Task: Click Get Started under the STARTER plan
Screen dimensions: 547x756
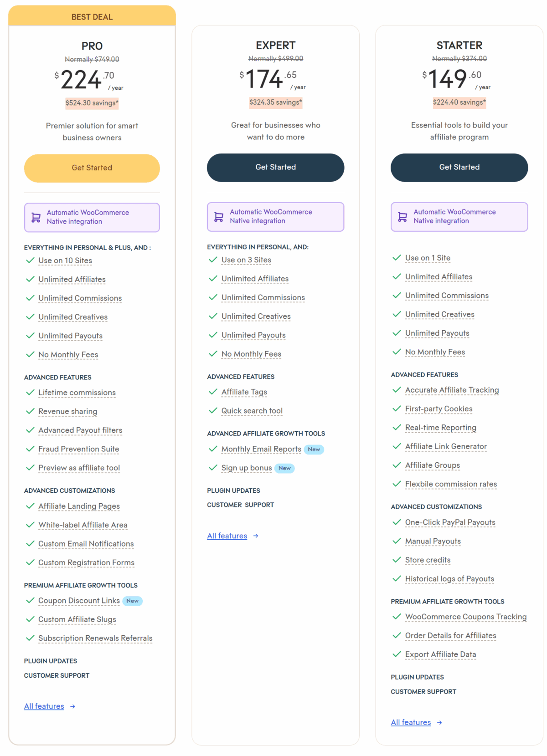Action: pos(459,168)
